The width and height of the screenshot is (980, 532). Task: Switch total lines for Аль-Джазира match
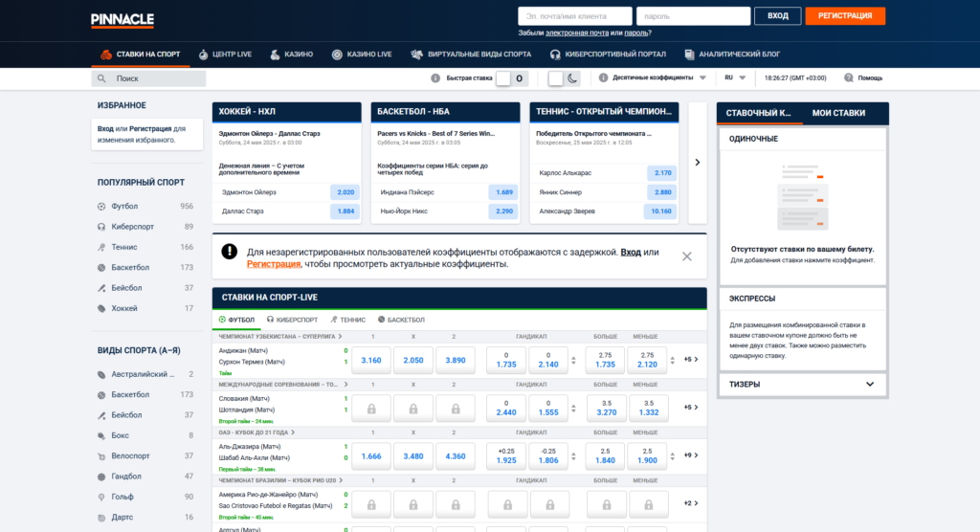point(673,456)
